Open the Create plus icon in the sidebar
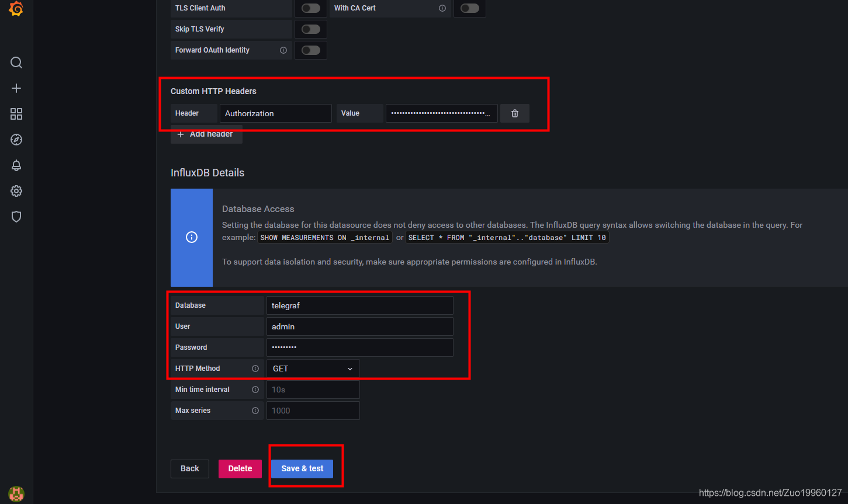The height and width of the screenshot is (504, 848). click(16, 88)
